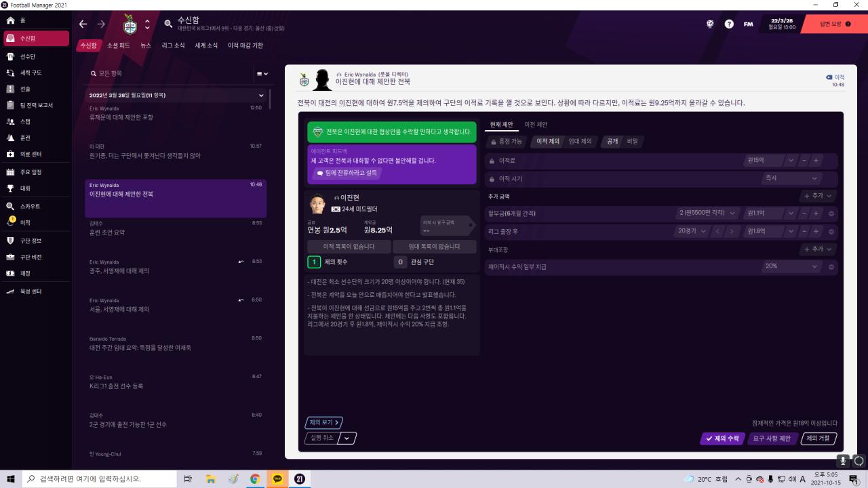Viewport: 868px width, 488px height.
Task: Toggle the 흥정 가능 negotiable lock
Action: pos(507,142)
